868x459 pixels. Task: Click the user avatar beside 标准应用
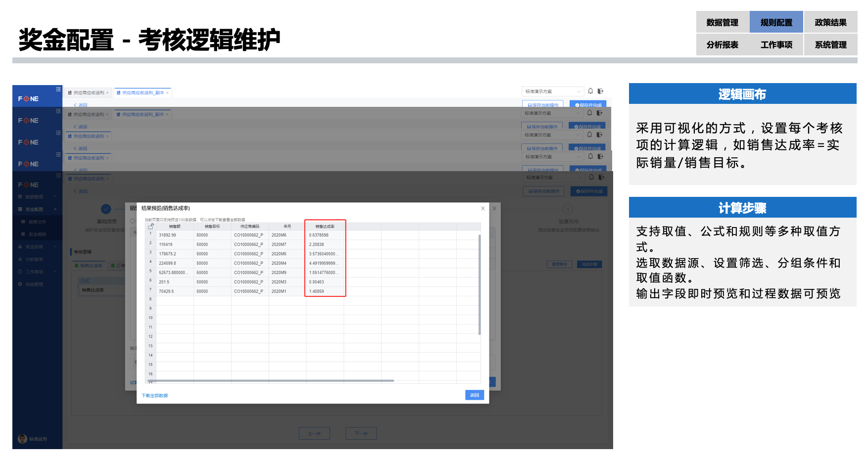(22, 439)
